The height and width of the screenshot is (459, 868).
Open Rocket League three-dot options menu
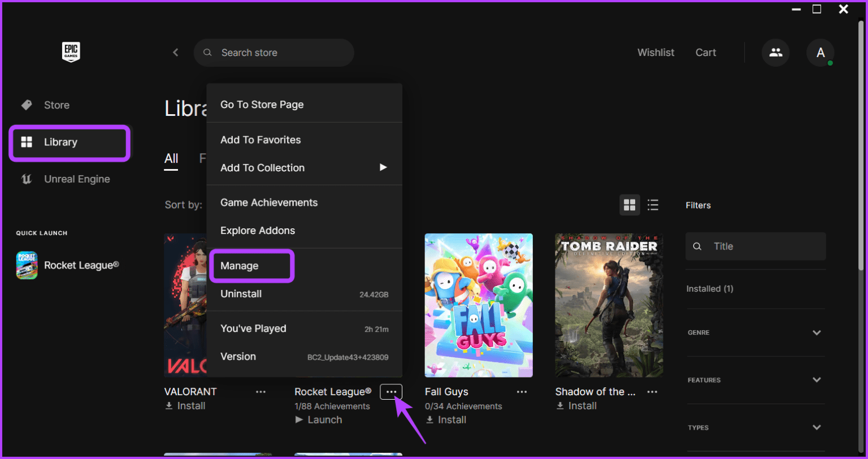[x=391, y=391]
